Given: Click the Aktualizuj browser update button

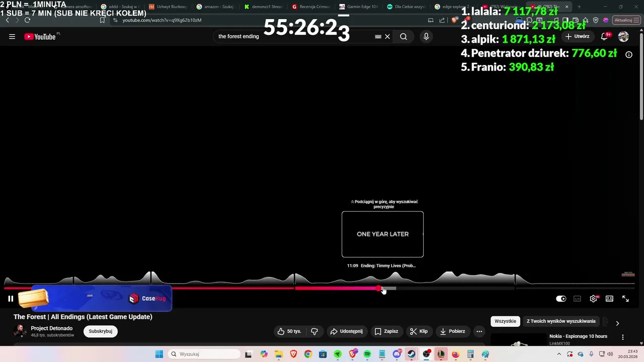Looking at the screenshot, I should pos(626,20).
